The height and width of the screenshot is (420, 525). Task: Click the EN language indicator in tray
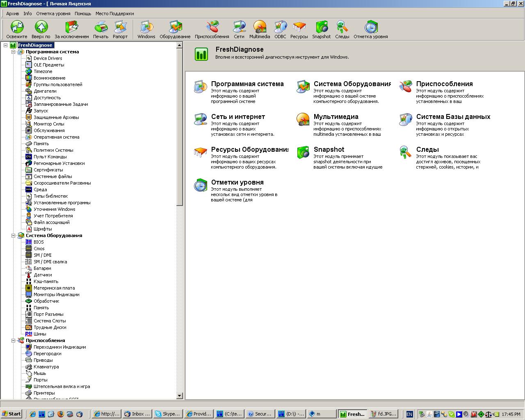409,414
